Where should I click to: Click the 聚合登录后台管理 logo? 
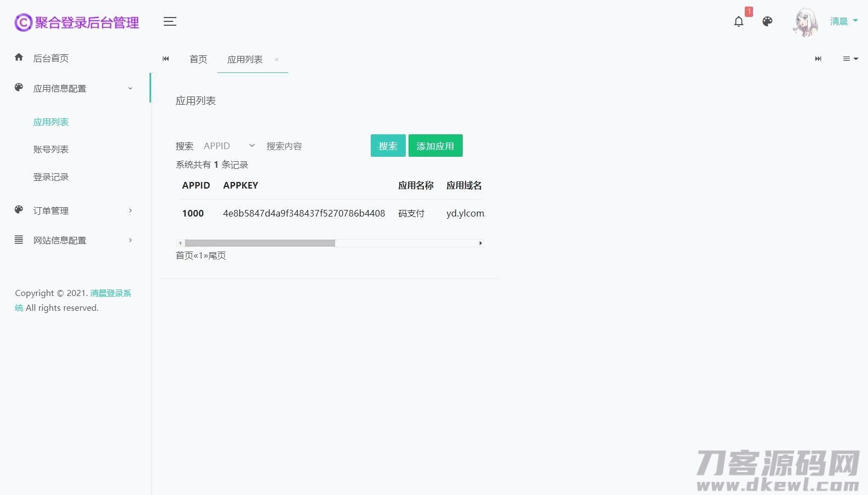pyautogui.click(x=77, y=22)
